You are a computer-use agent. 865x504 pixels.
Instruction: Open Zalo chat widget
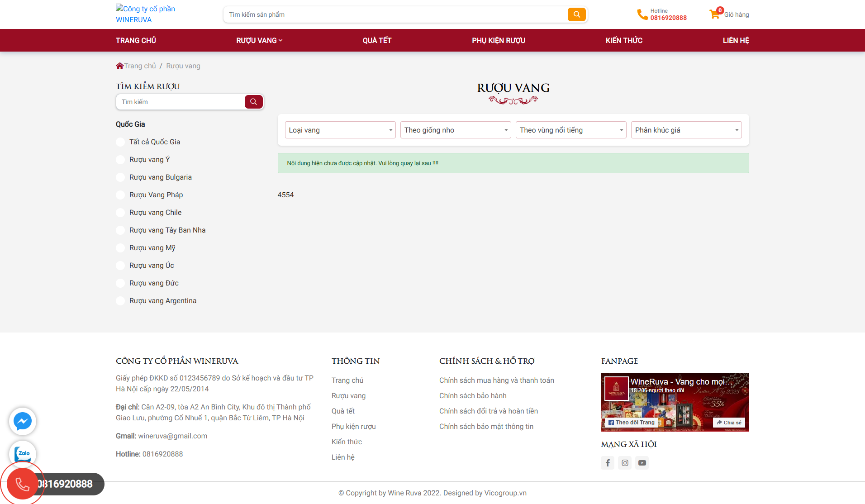point(23,453)
